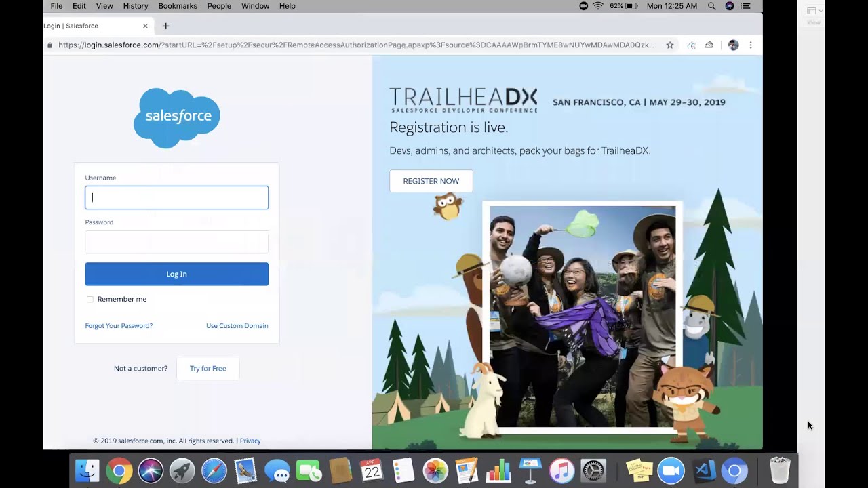Click battery status in menu bar
This screenshot has height=488, width=868.
[x=624, y=6]
